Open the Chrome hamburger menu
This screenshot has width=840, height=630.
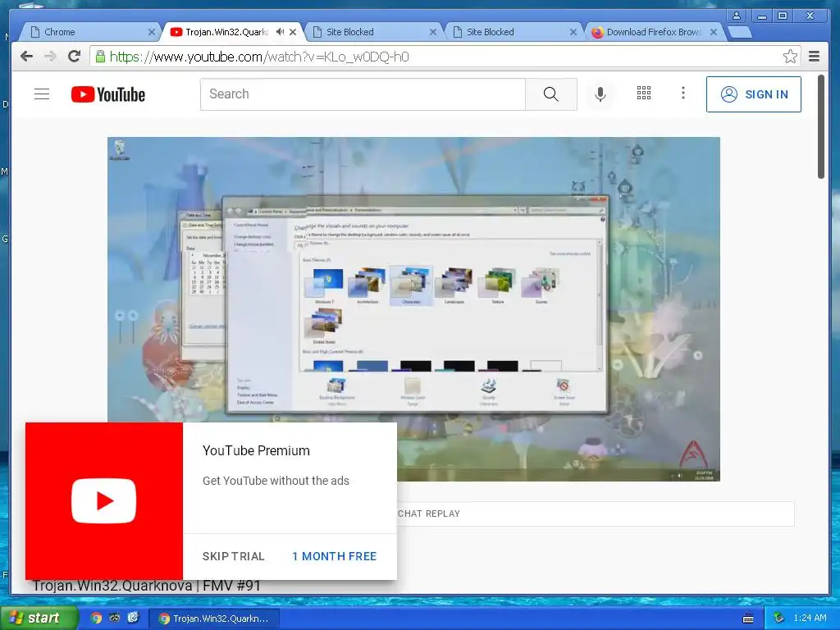[814, 57]
